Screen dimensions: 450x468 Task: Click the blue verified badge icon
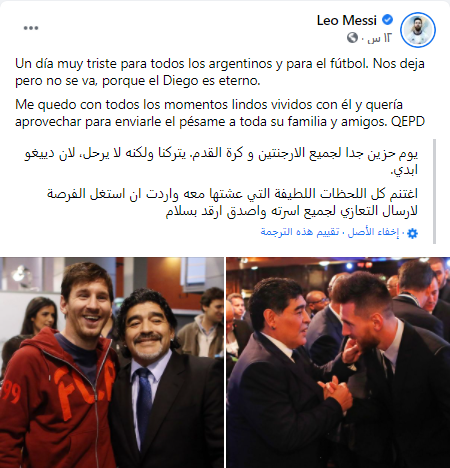coord(387,20)
